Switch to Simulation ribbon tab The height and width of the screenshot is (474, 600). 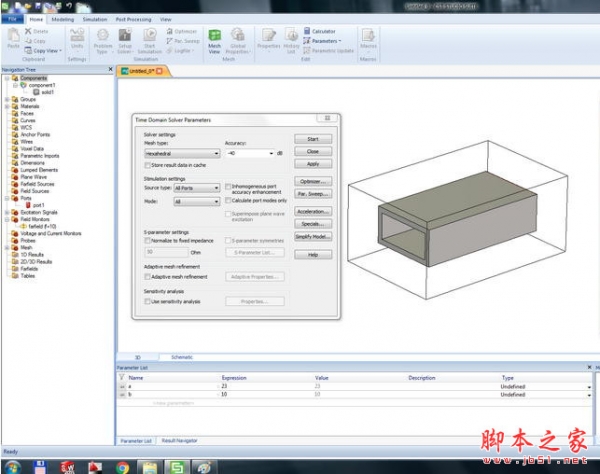[95, 19]
